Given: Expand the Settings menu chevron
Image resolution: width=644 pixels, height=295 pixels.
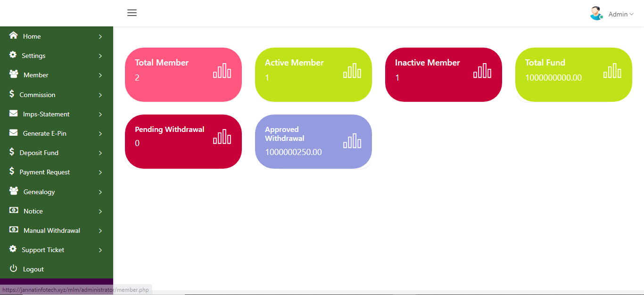Looking at the screenshot, I should click(100, 55).
